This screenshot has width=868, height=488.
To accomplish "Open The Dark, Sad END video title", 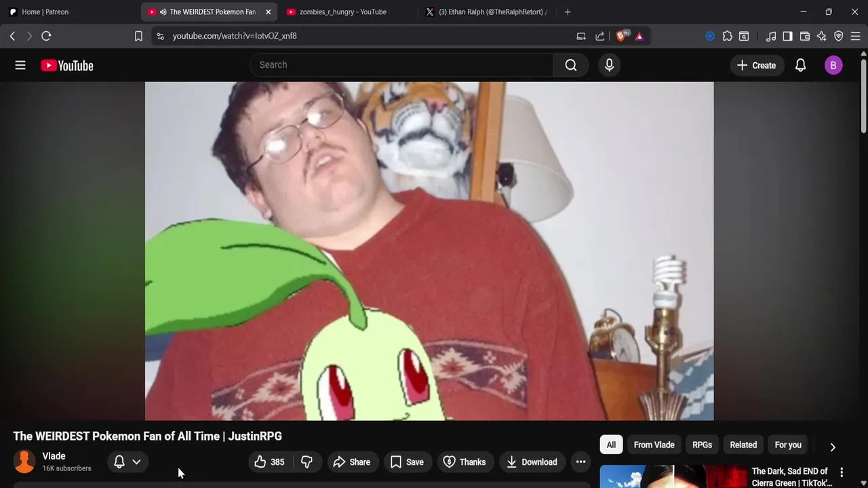I will point(791,476).
